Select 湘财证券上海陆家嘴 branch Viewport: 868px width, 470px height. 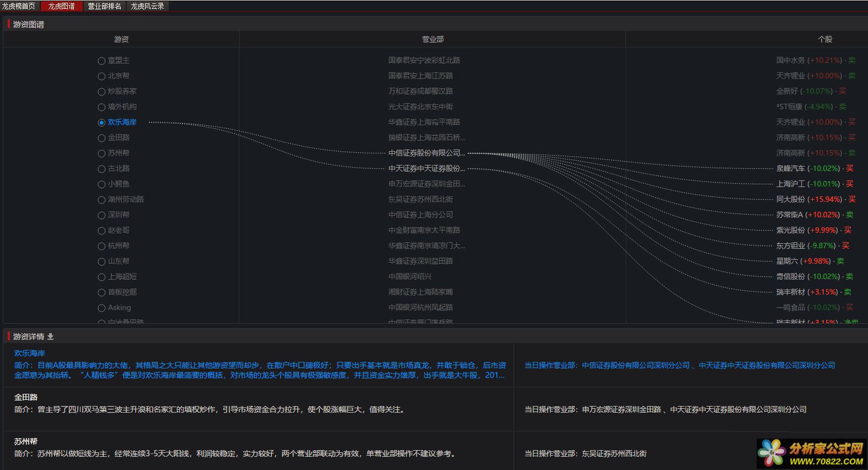[x=420, y=292]
